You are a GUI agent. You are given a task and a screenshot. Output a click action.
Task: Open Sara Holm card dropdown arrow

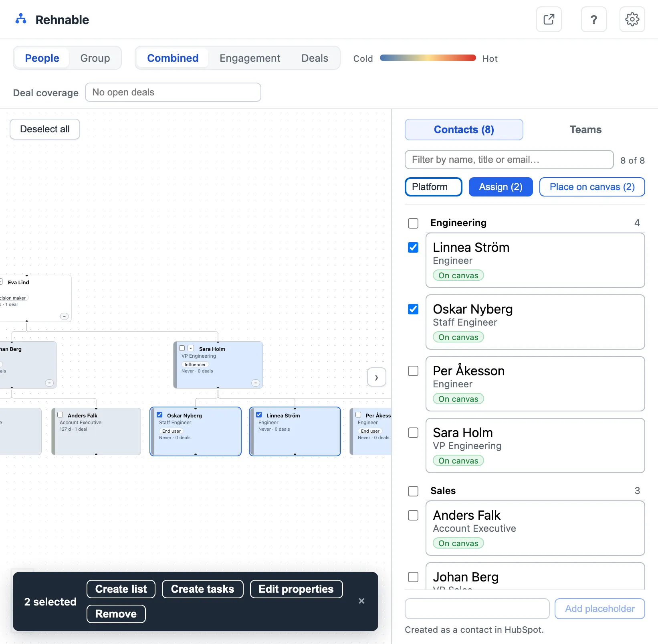click(x=191, y=348)
